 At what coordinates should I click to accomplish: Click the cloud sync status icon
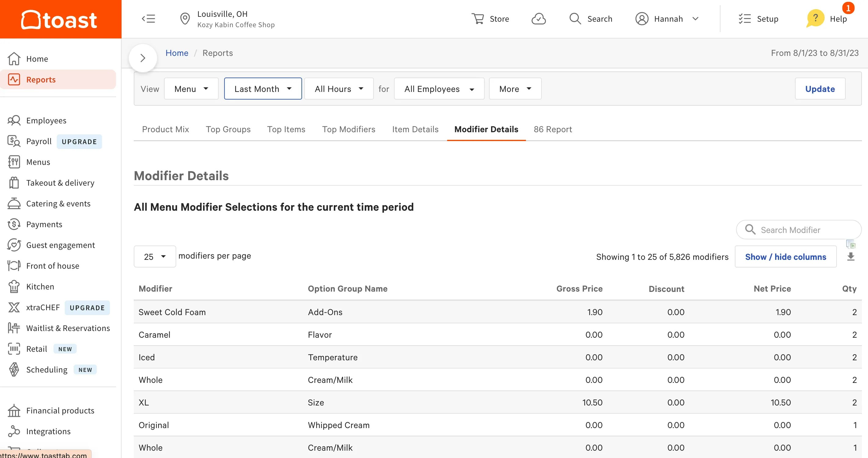(538, 19)
